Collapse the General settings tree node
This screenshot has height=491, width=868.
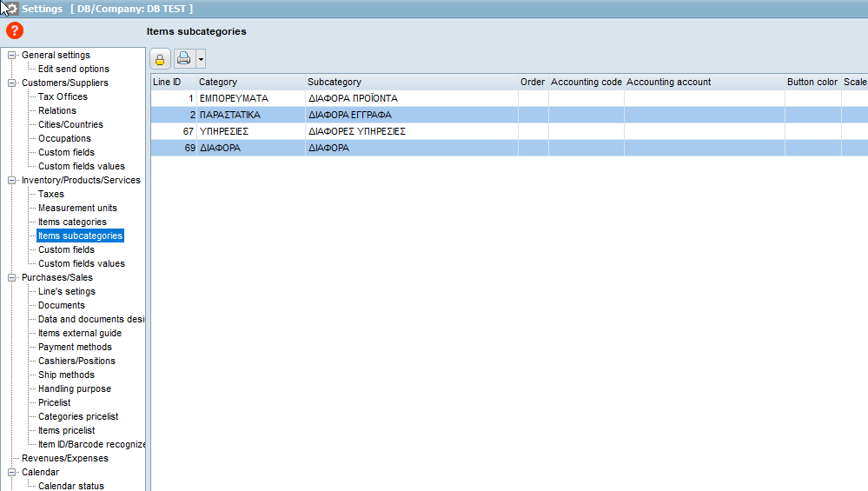[x=11, y=56]
